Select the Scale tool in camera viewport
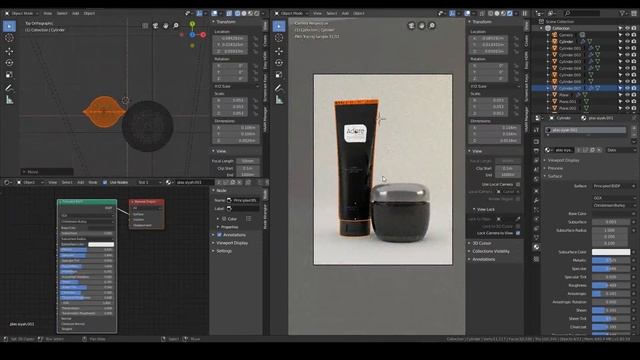Viewport: 640px width, 360px height. 279,75
